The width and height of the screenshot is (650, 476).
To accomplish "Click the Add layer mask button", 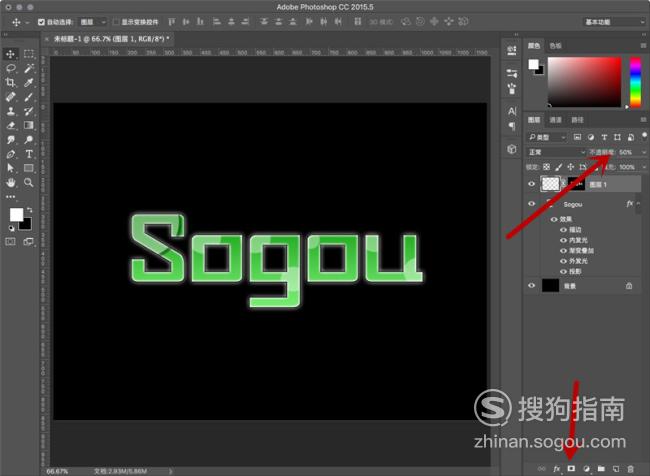I will click(x=571, y=469).
